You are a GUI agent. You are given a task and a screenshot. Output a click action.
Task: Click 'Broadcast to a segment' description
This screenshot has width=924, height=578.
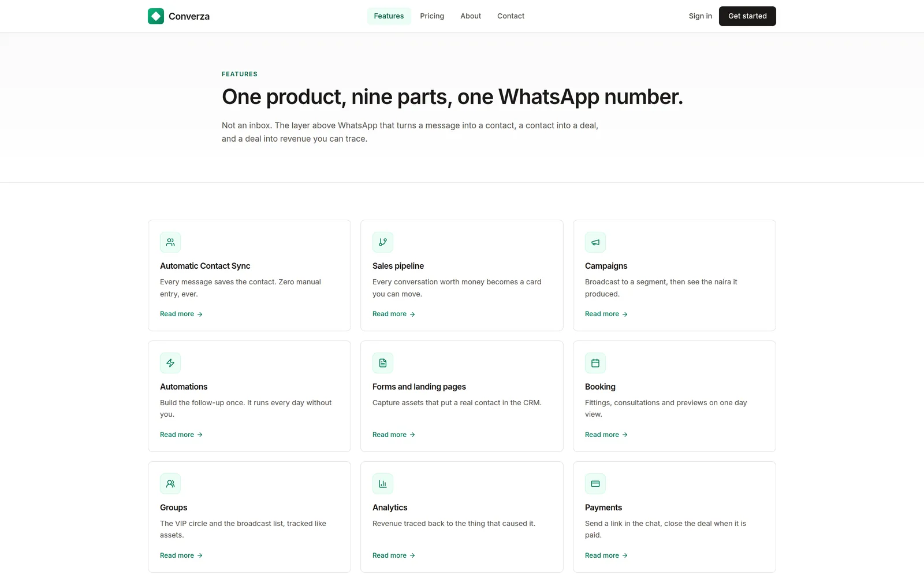tap(661, 288)
